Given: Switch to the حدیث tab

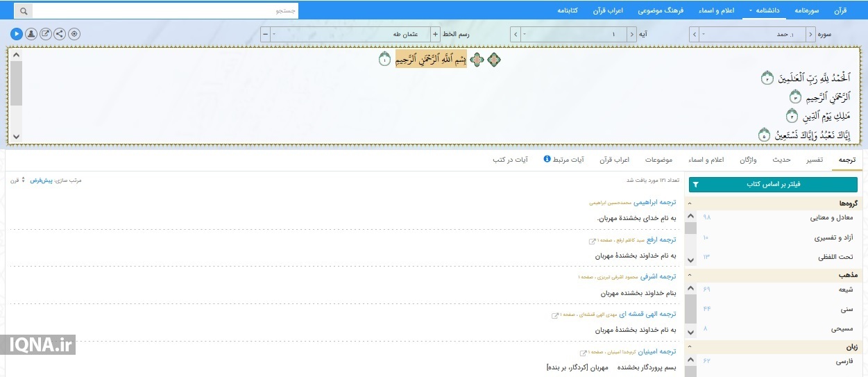Looking at the screenshot, I should point(782,160).
